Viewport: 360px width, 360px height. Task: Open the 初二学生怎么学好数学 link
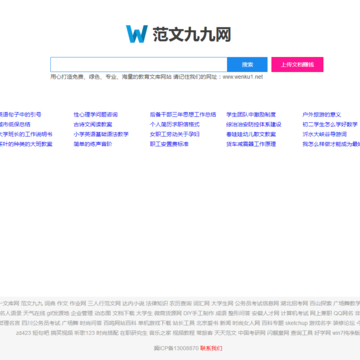(x=330, y=124)
